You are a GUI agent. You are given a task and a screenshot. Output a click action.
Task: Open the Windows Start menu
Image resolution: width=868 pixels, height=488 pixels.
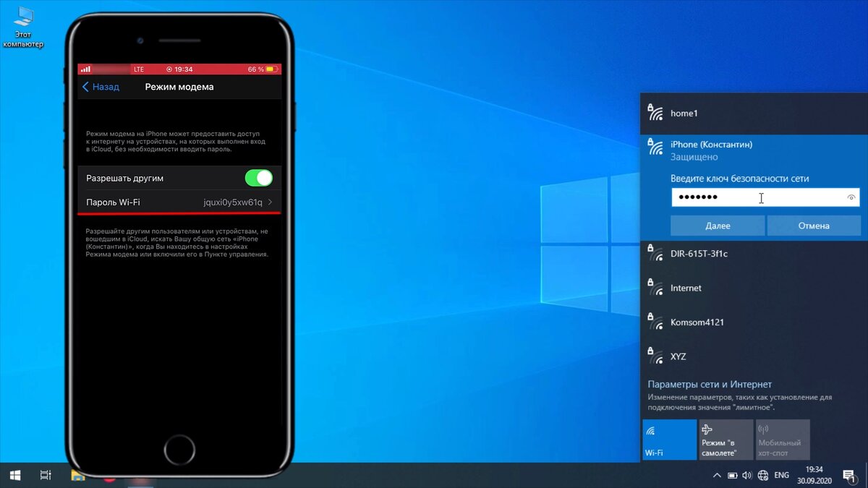point(14,475)
